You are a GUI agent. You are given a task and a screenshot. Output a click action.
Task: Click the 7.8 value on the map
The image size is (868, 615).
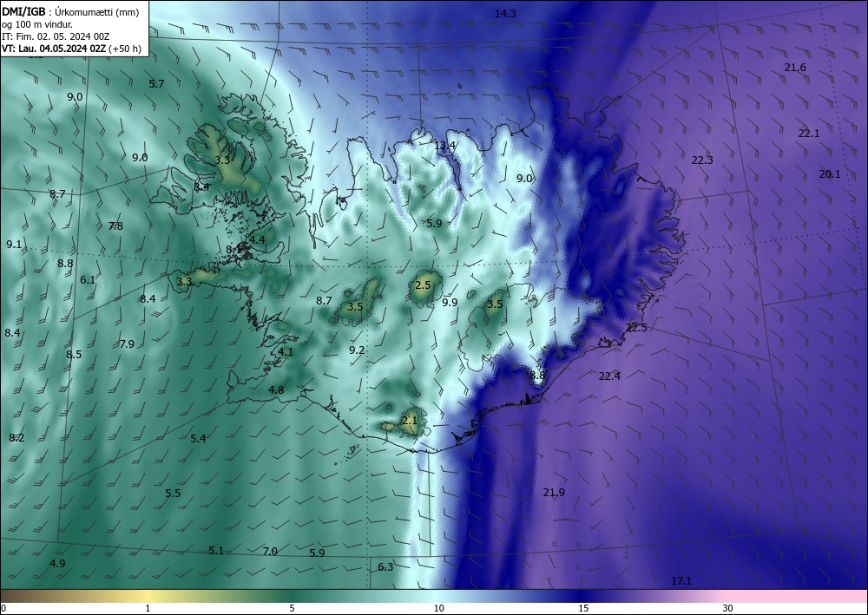coord(115,226)
